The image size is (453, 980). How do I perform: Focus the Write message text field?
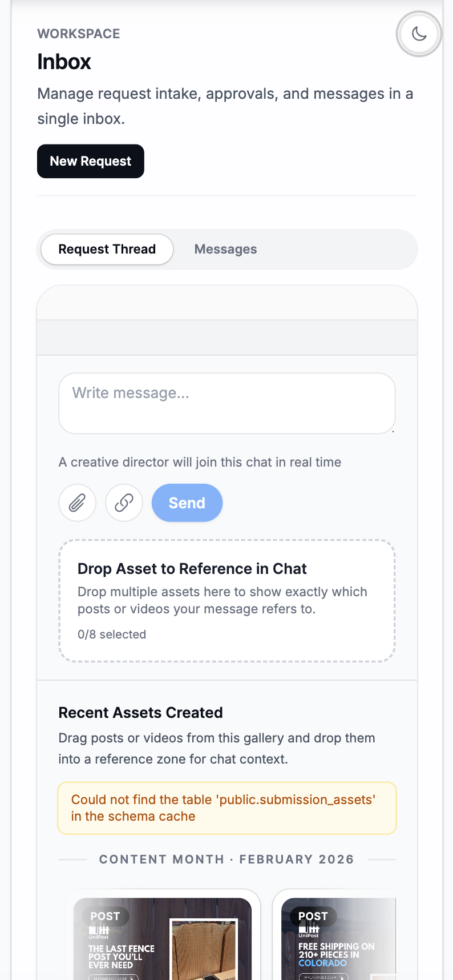tap(226, 403)
